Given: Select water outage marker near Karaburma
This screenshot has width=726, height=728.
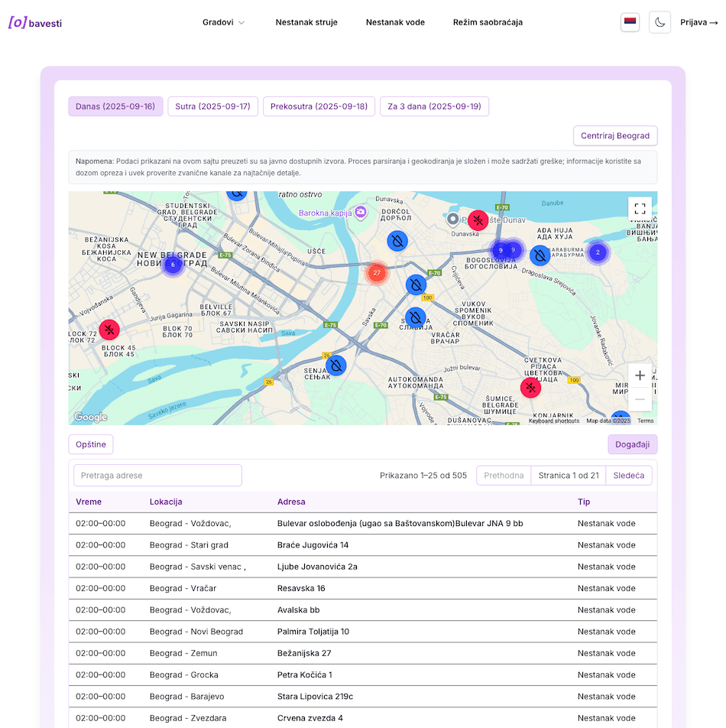Looking at the screenshot, I should pos(540,255).
